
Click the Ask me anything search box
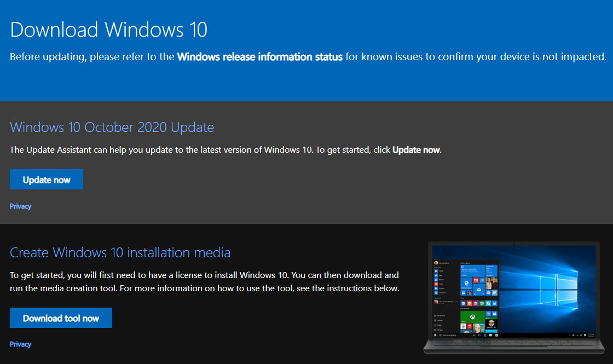click(450, 336)
